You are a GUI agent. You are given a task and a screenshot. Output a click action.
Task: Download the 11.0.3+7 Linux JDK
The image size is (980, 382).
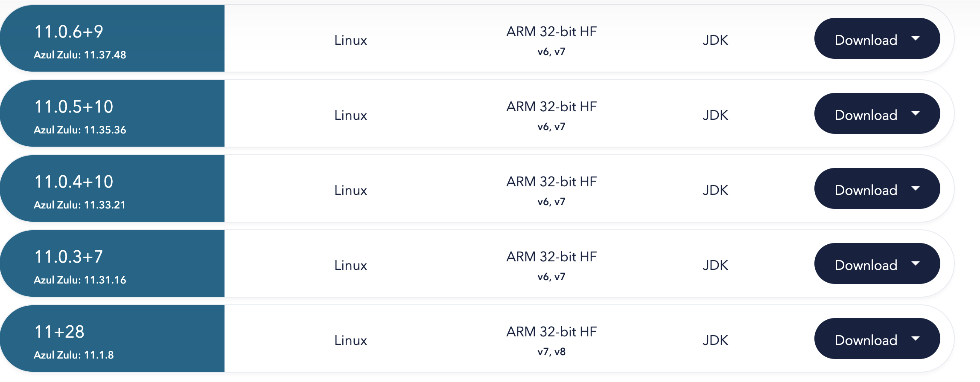coord(866,265)
